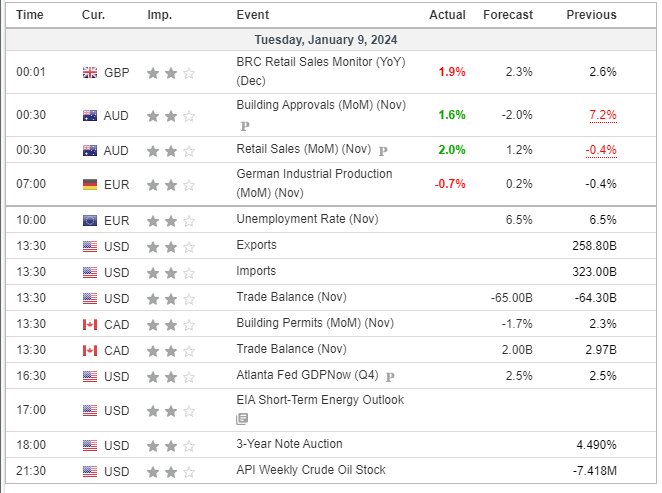Screen dimensions: 662x493
Task: Click preliminary icon next to Building Approvals
Action: coord(243,126)
